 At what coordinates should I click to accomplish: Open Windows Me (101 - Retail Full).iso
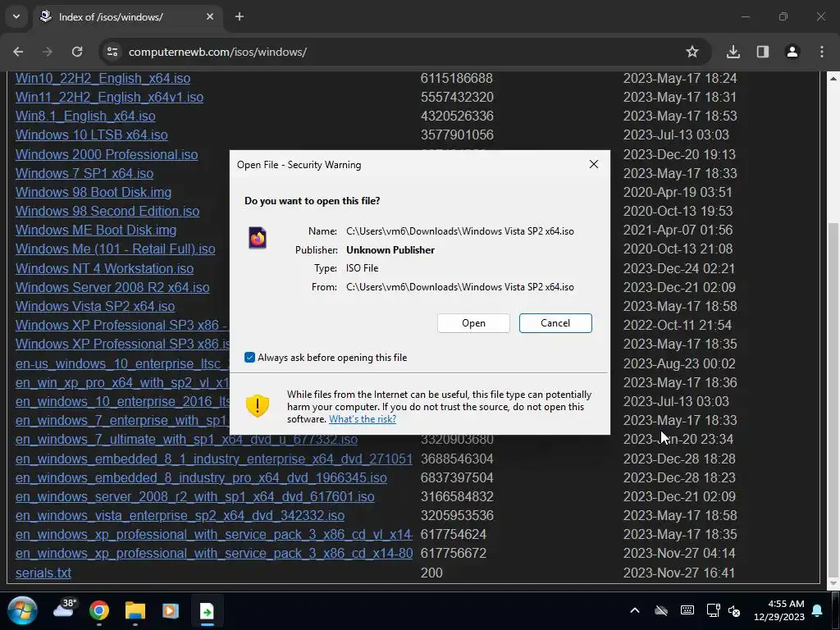(x=115, y=249)
